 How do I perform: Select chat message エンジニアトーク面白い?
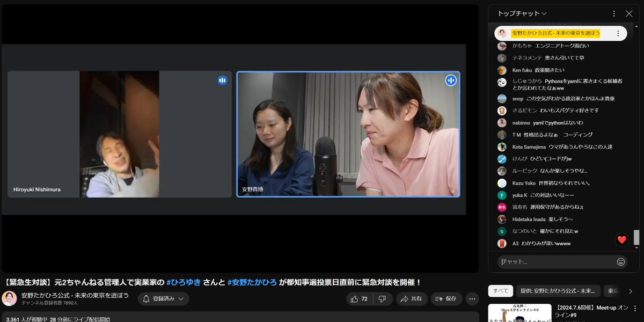(562, 46)
